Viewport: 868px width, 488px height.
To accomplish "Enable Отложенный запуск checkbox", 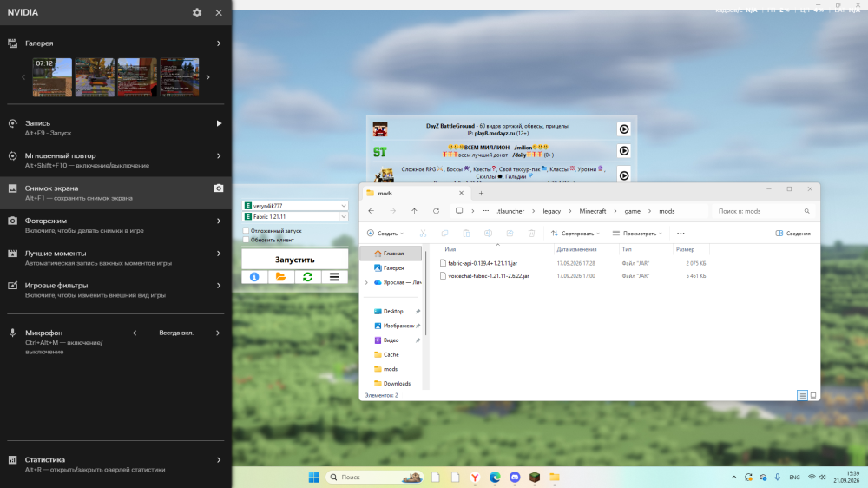I will pyautogui.click(x=246, y=230).
